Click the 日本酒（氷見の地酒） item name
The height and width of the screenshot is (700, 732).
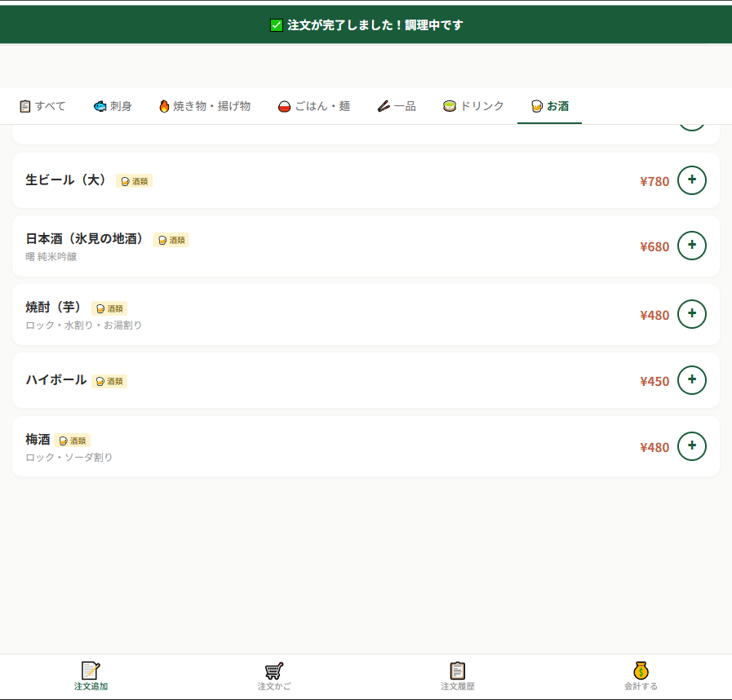[x=85, y=239]
